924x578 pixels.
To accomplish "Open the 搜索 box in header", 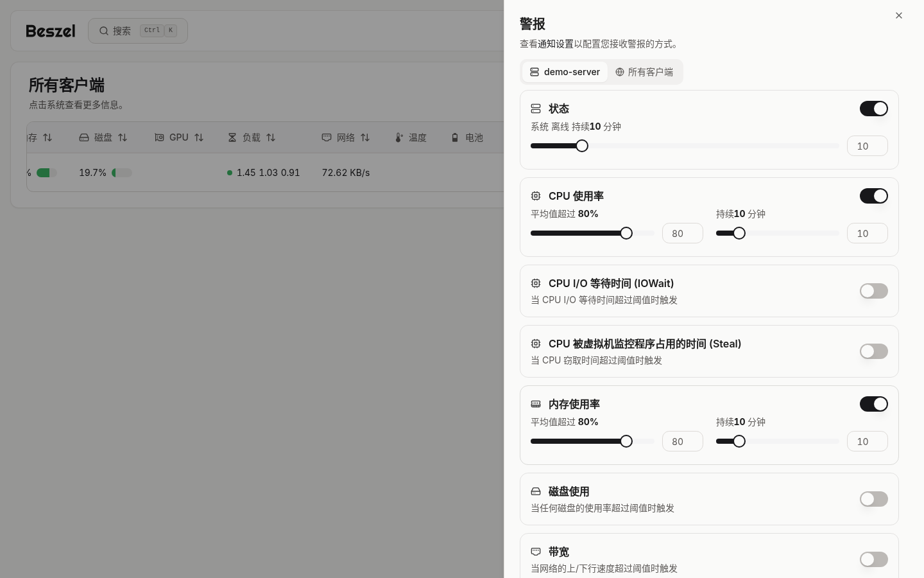I will (x=138, y=31).
